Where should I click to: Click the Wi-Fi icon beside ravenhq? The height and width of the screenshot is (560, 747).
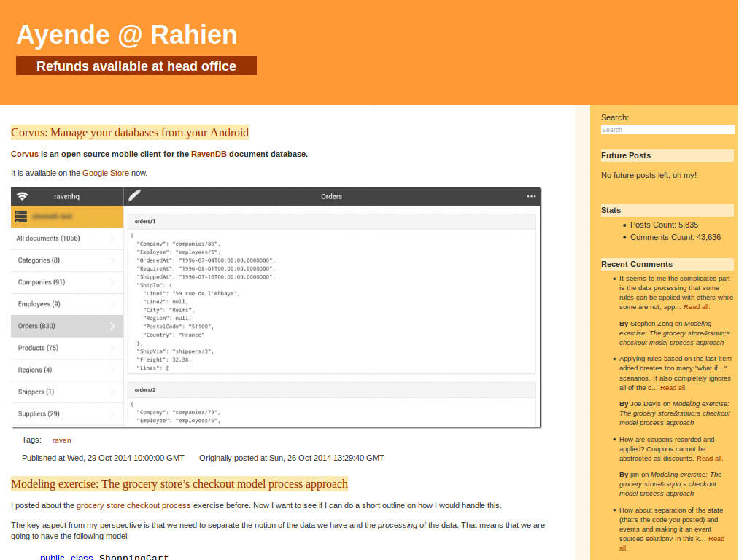pyautogui.click(x=23, y=196)
